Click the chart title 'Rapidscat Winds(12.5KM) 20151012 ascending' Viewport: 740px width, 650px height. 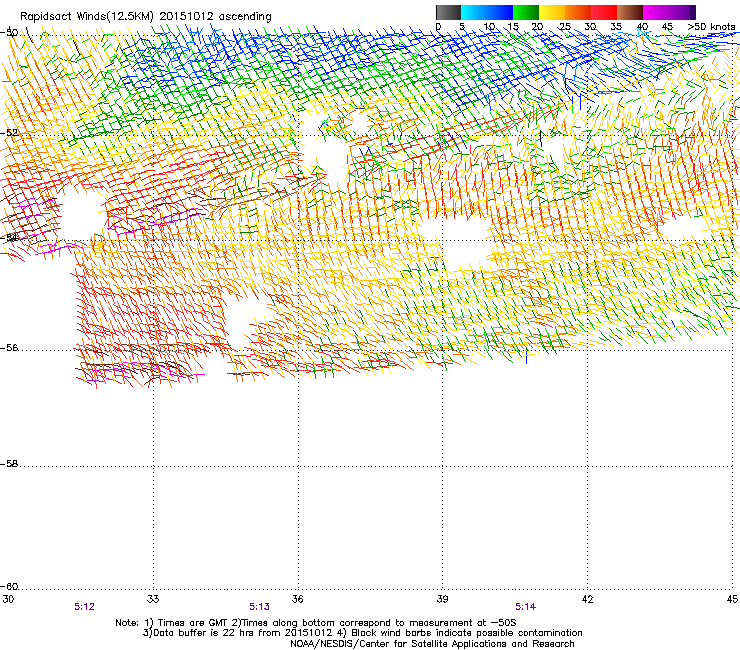click(x=146, y=17)
